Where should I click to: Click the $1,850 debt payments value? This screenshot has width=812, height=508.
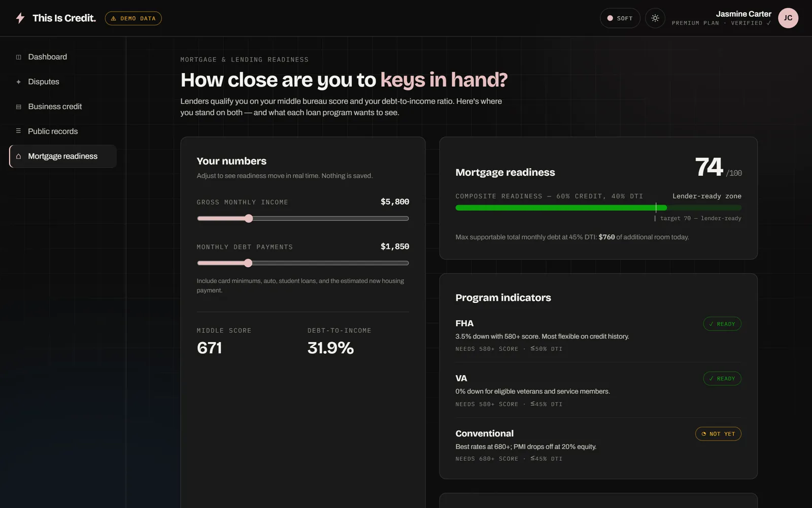click(x=395, y=246)
